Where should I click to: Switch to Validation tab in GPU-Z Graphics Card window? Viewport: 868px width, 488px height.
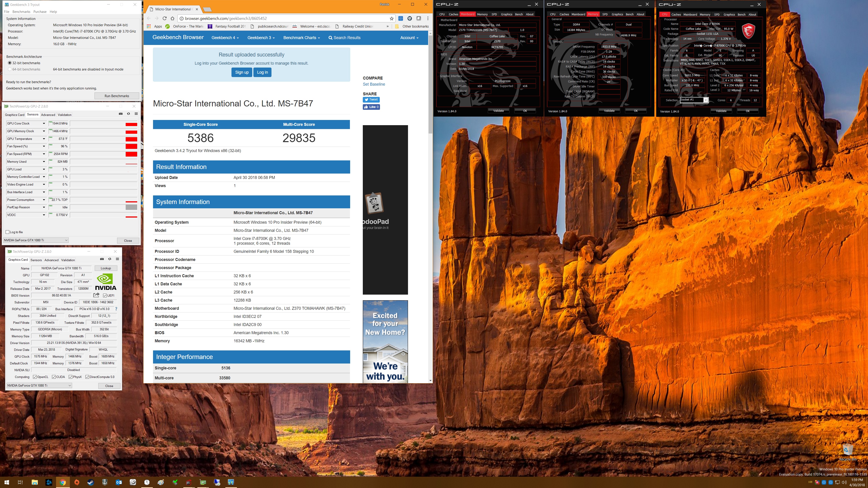68,260
